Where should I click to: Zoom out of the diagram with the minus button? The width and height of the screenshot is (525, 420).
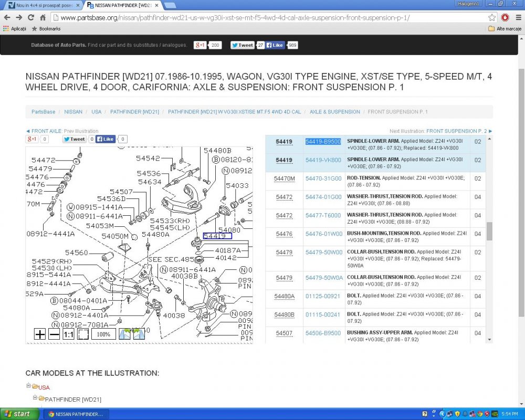[54, 334]
